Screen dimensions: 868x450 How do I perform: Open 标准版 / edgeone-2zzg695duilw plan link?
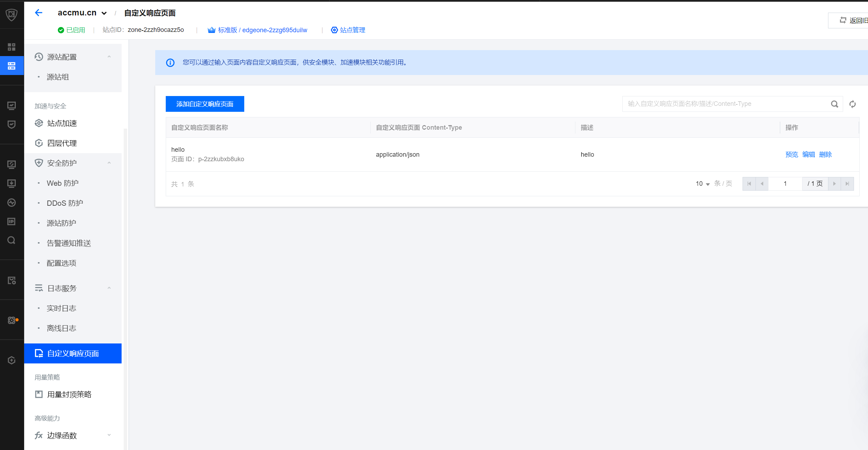pyautogui.click(x=262, y=30)
